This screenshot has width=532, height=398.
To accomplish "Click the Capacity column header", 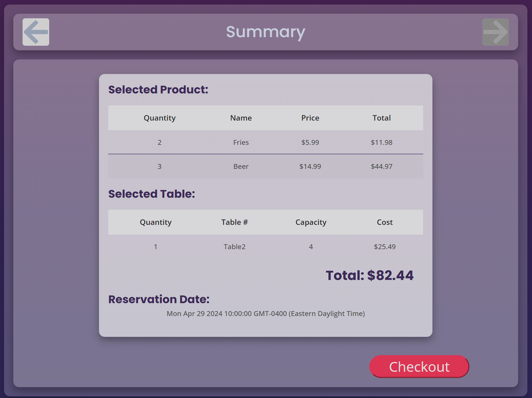I will (311, 222).
